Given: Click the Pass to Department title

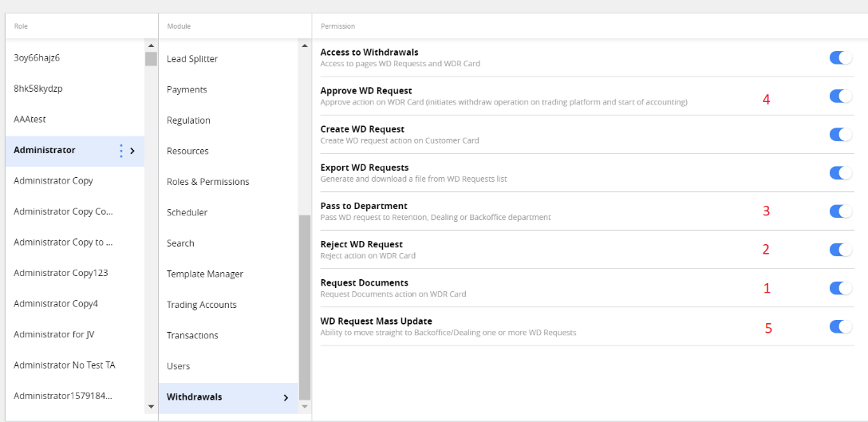Looking at the screenshot, I should [364, 206].
